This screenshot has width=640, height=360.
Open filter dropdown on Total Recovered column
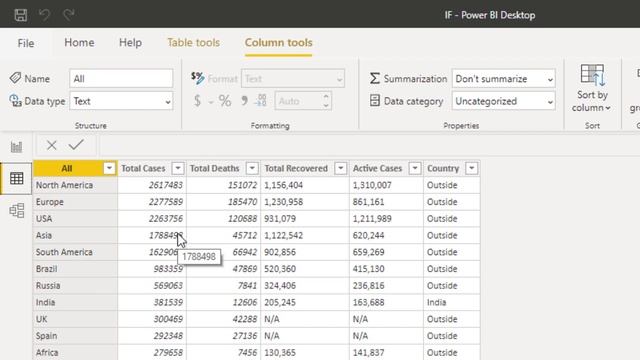point(341,168)
